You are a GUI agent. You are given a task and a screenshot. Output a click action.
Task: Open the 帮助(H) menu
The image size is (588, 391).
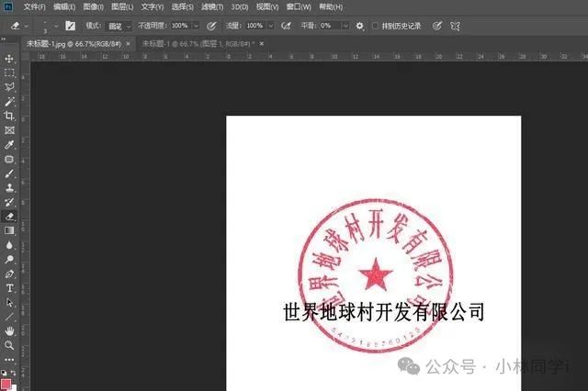click(x=331, y=6)
